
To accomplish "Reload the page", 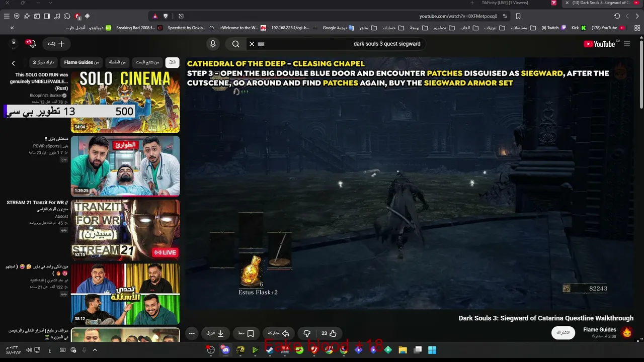I will (617, 16).
